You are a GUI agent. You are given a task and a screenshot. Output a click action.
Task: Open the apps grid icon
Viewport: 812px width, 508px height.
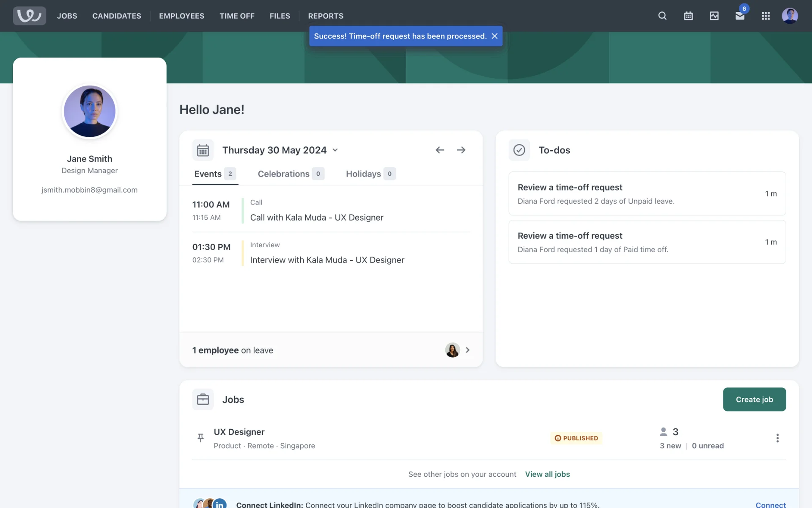(x=765, y=16)
